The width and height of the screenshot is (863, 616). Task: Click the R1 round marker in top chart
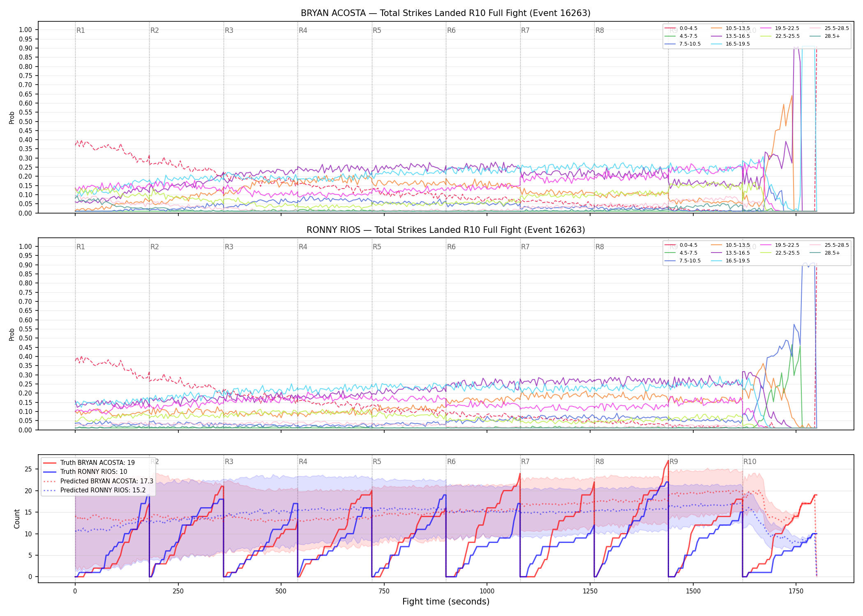(81, 30)
